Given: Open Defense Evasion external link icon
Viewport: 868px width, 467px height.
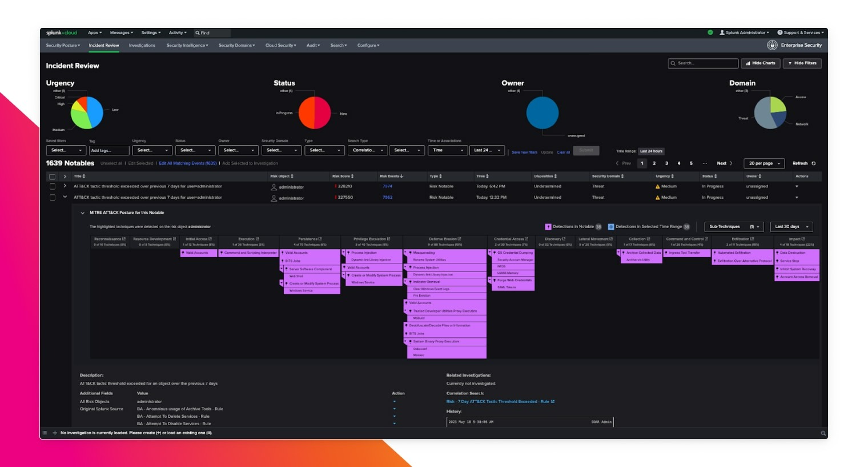Looking at the screenshot, I should click(459, 239).
